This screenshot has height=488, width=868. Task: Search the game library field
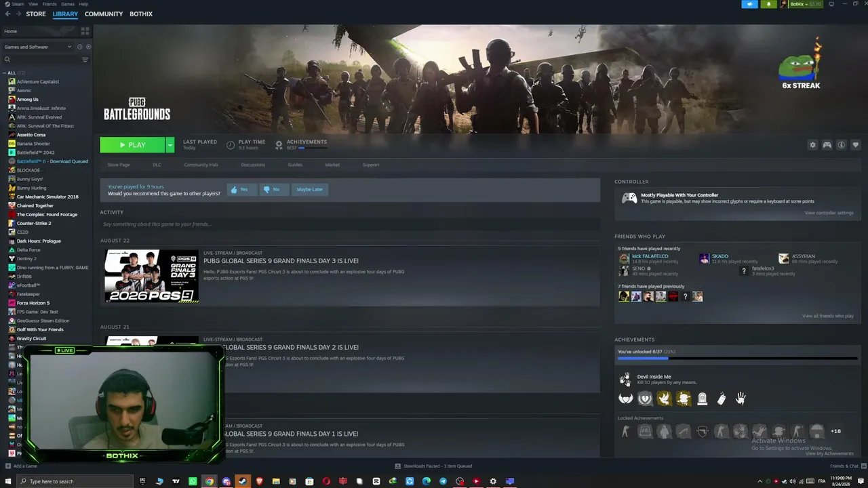(x=41, y=60)
